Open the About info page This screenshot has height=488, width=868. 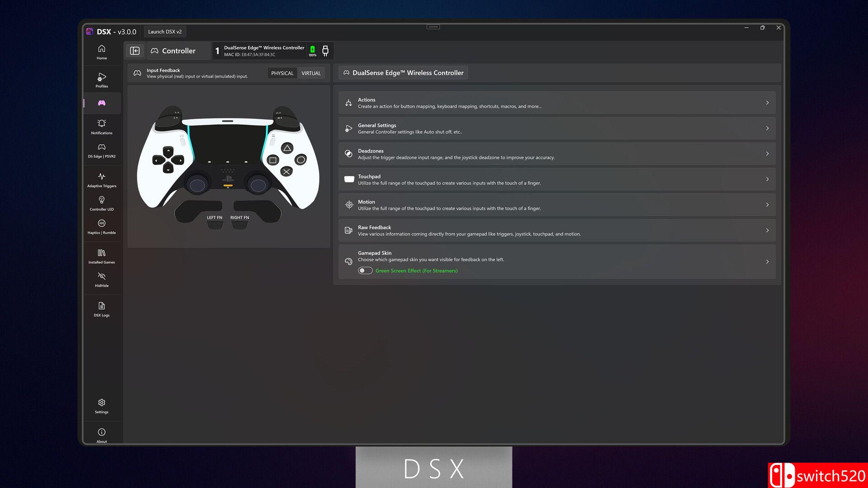coord(102,435)
